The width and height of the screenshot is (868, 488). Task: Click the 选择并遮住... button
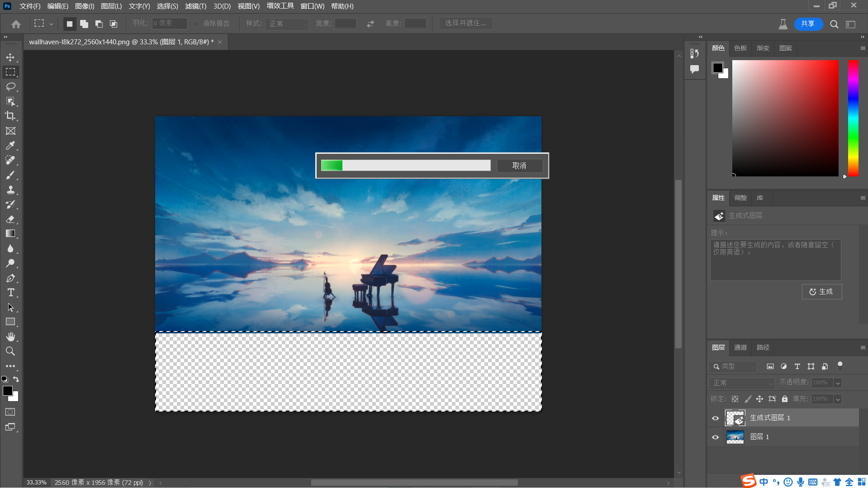465,23
